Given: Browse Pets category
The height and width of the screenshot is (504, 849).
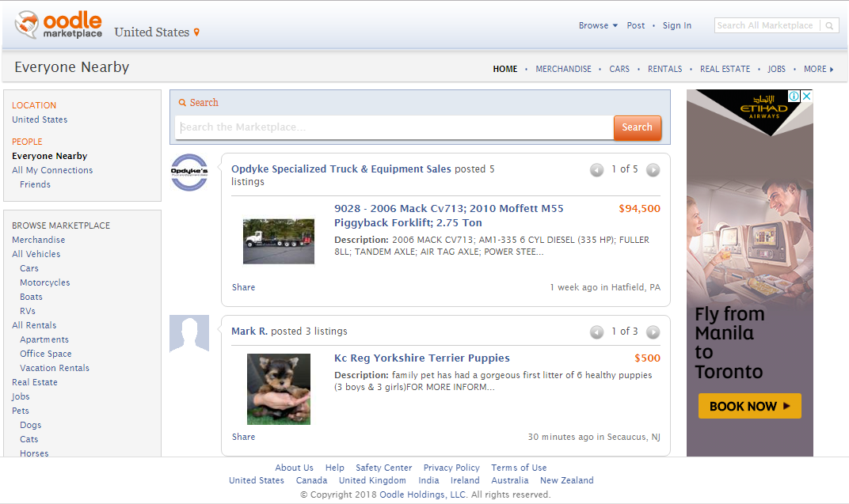Looking at the screenshot, I should tap(21, 411).
